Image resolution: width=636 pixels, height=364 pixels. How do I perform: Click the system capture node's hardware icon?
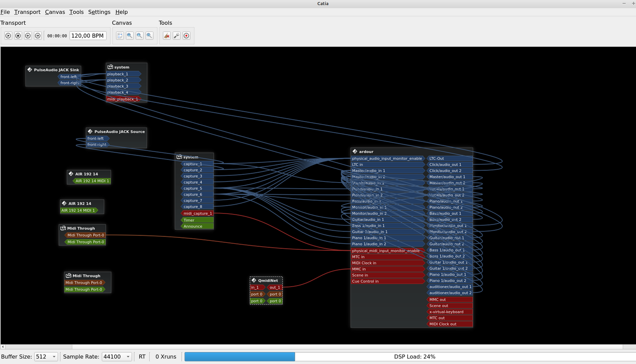pyautogui.click(x=179, y=157)
